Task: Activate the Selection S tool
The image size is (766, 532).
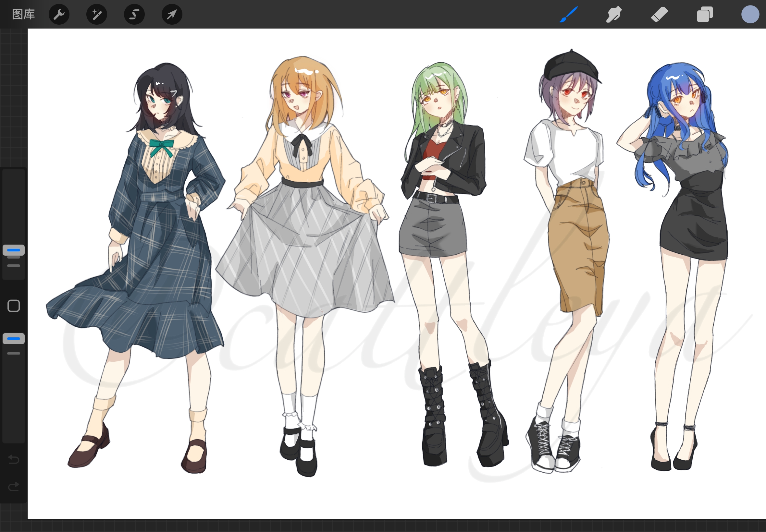Action: click(x=134, y=14)
